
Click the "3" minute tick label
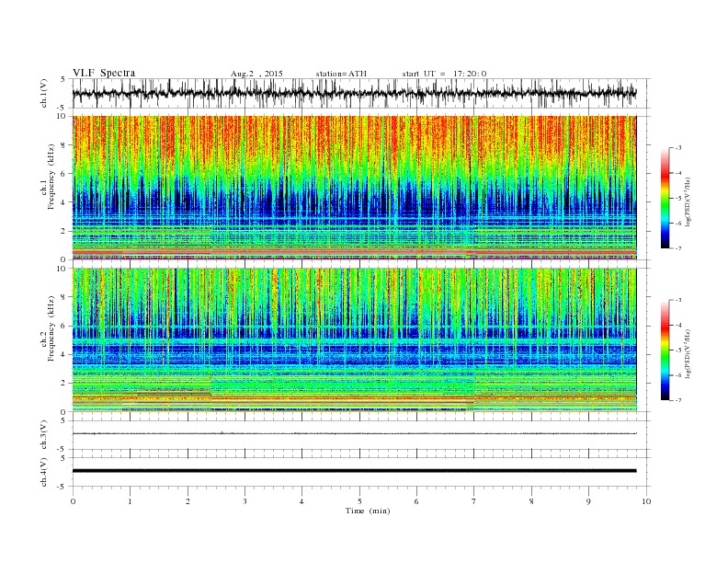pos(245,501)
